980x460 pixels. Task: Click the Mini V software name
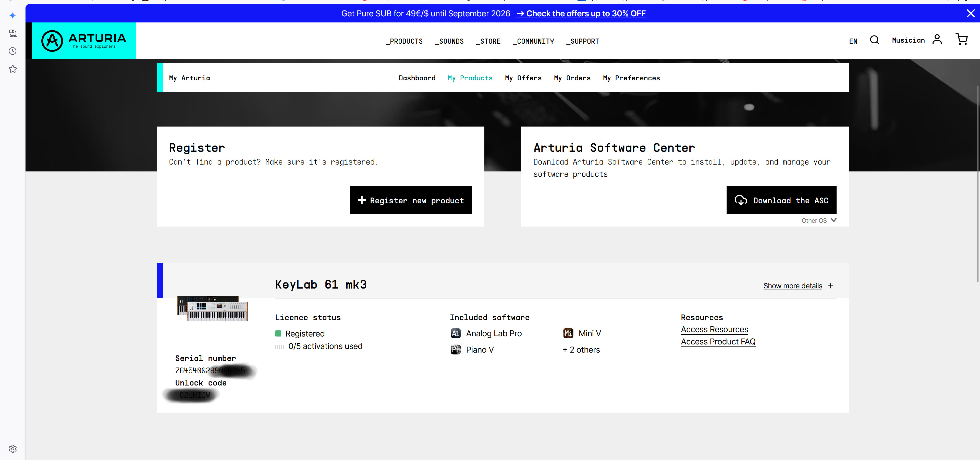(590, 333)
